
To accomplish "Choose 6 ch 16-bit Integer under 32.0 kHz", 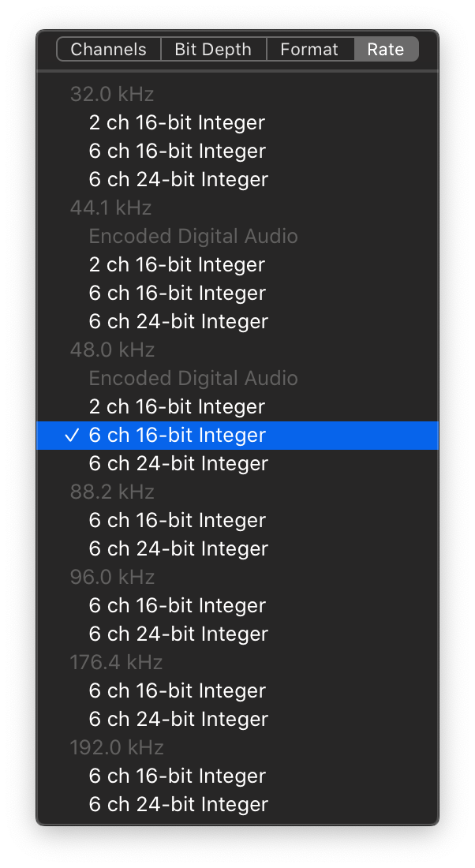I will tap(177, 151).
